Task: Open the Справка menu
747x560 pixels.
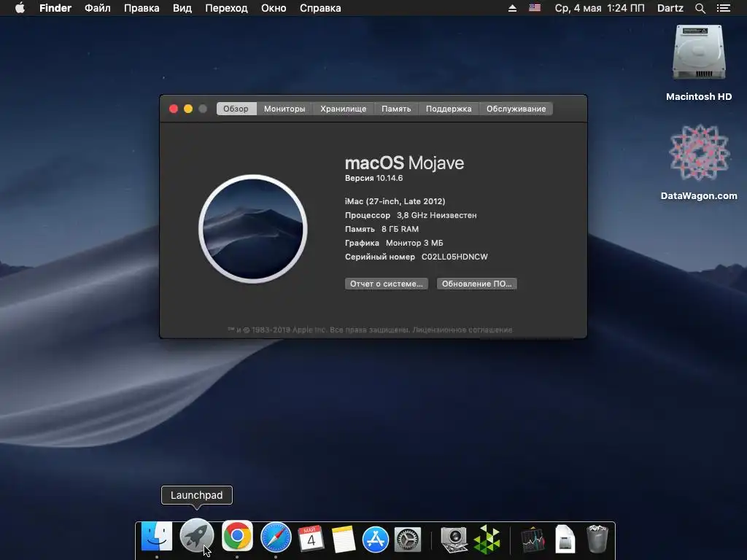Action: click(320, 8)
